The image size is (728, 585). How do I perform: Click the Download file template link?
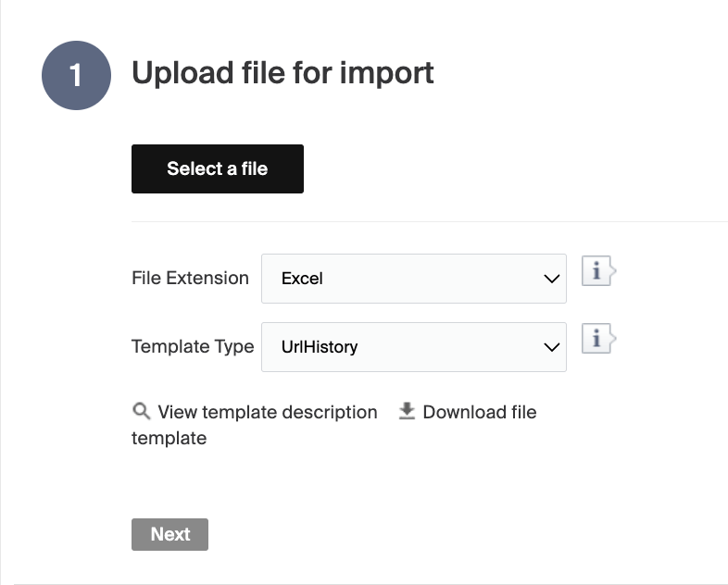(479, 412)
